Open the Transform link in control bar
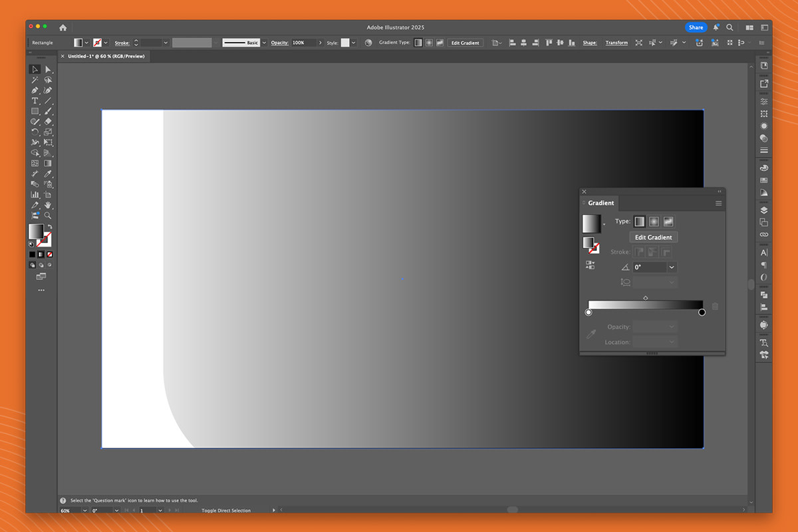The width and height of the screenshot is (798, 532). point(616,43)
